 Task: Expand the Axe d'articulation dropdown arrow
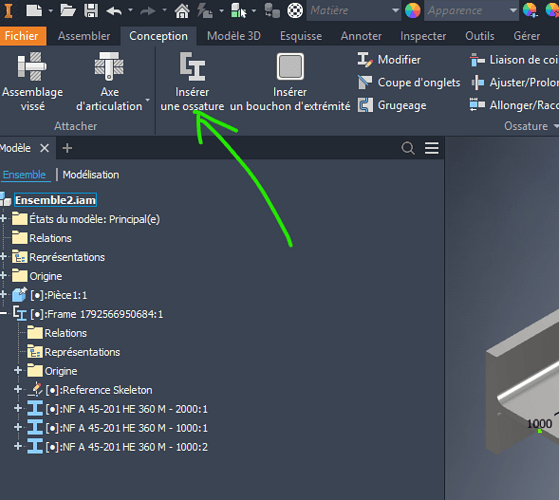[x=148, y=100]
